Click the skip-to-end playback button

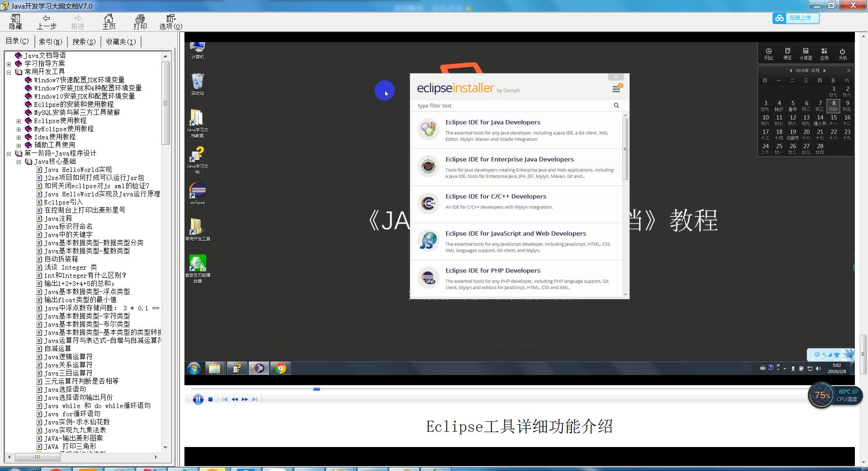tap(255, 399)
